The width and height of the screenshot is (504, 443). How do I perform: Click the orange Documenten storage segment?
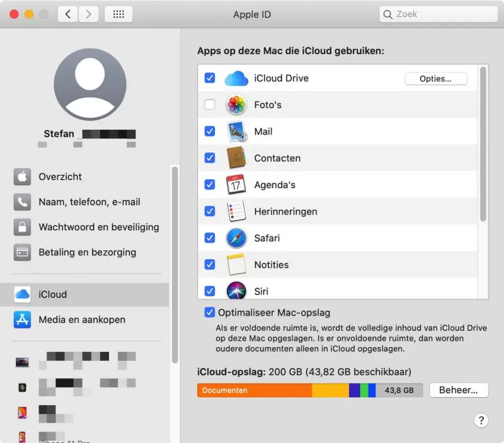coord(254,390)
